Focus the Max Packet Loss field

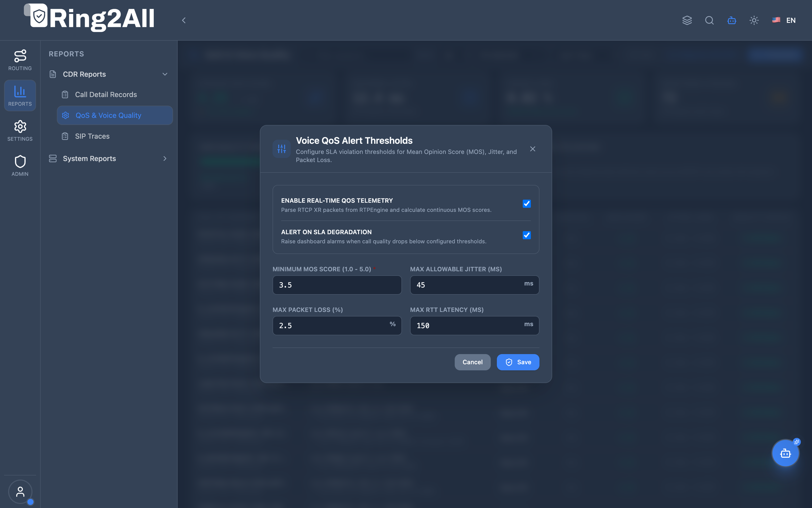pos(337,326)
